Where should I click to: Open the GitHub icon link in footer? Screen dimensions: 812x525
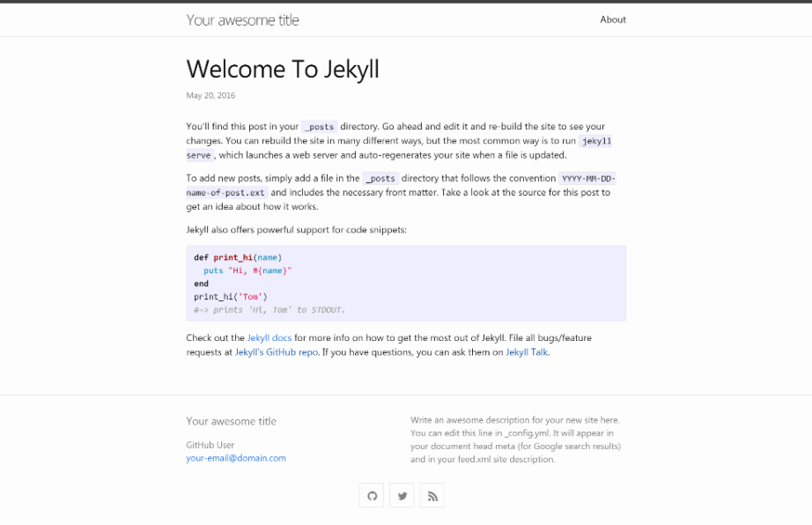click(372, 496)
